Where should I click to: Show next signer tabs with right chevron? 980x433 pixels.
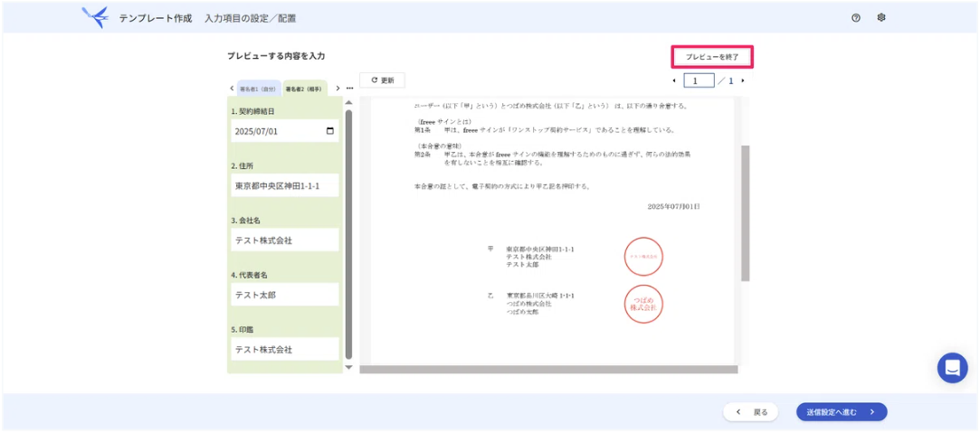click(338, 88)
